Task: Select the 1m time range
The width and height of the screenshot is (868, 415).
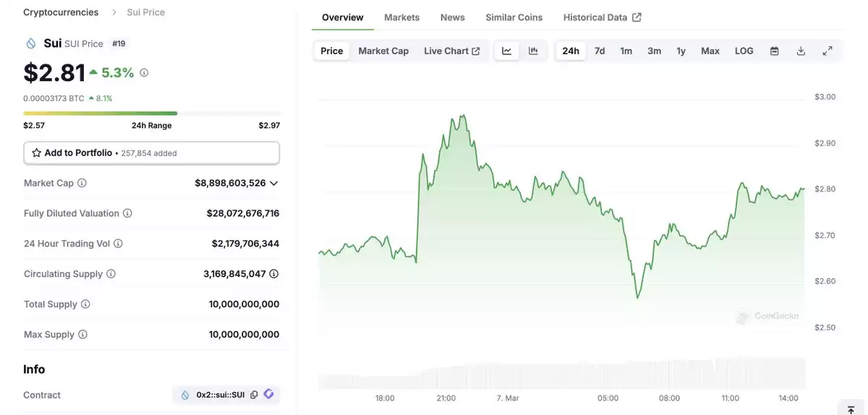Action: [x=626, y=51]
